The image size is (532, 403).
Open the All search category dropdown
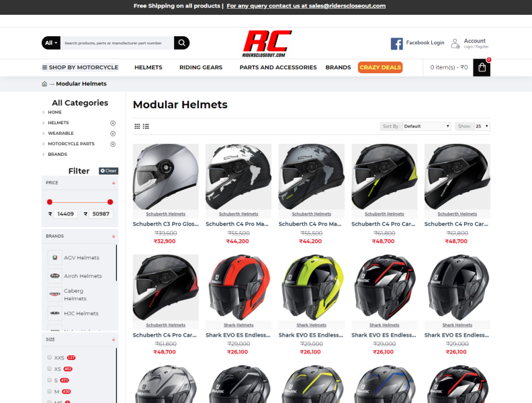click(x=51, y=43)
